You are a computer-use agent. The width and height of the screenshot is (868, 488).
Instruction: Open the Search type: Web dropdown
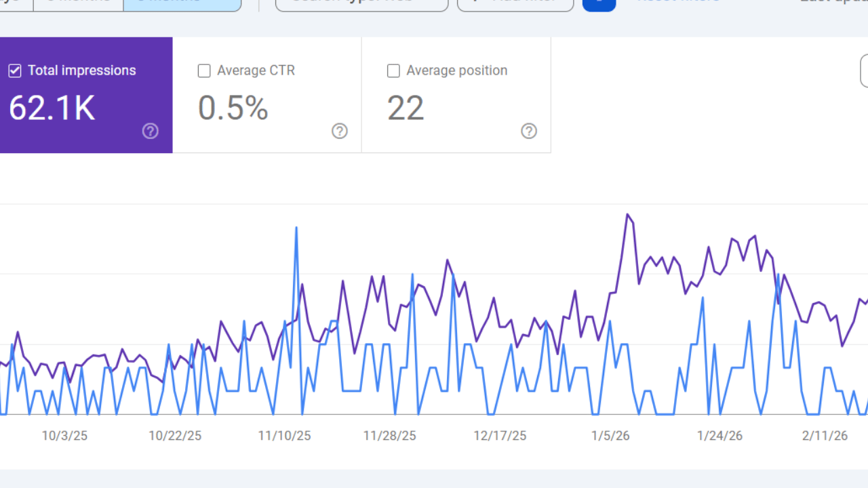pyautogui.click(x=361, y=2)
